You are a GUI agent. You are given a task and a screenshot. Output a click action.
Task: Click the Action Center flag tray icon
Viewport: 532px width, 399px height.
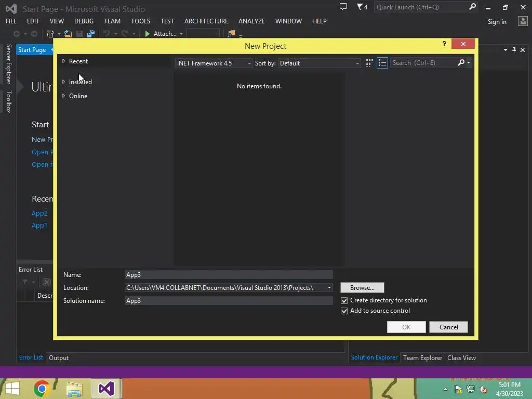(x=458, y=389)
